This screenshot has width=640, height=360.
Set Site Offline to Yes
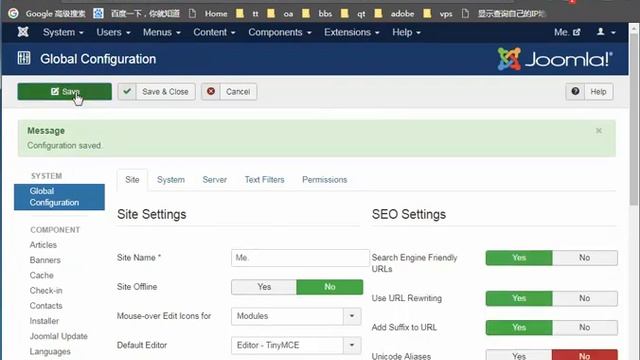click(x=264, y=287)
